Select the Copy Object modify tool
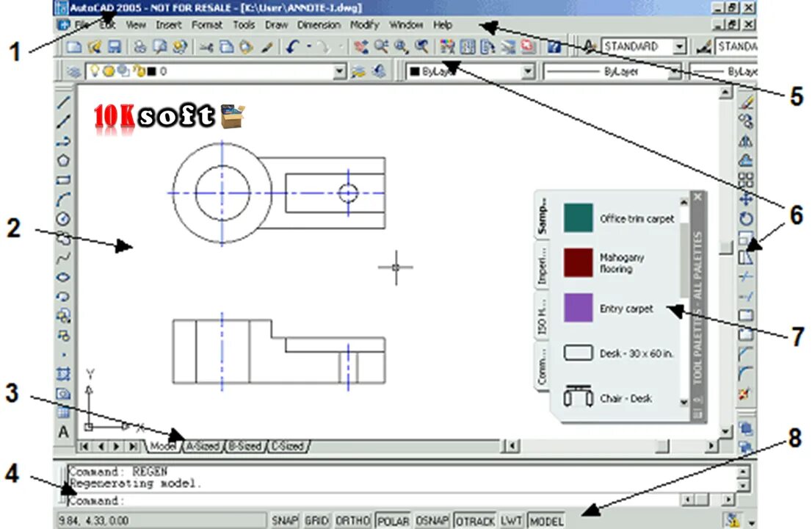Screen dimensions: 812x529 746,122
